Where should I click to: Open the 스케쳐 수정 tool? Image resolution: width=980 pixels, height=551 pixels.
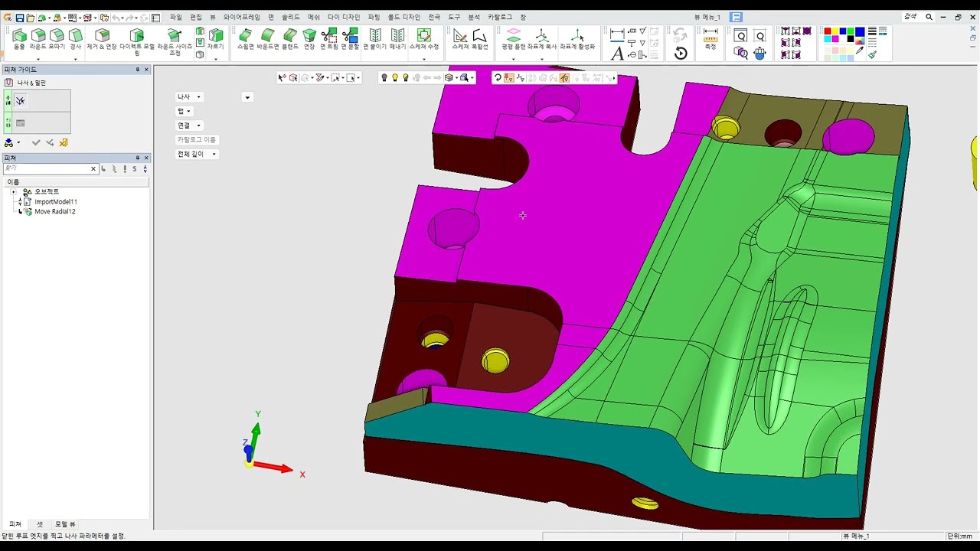424,40
